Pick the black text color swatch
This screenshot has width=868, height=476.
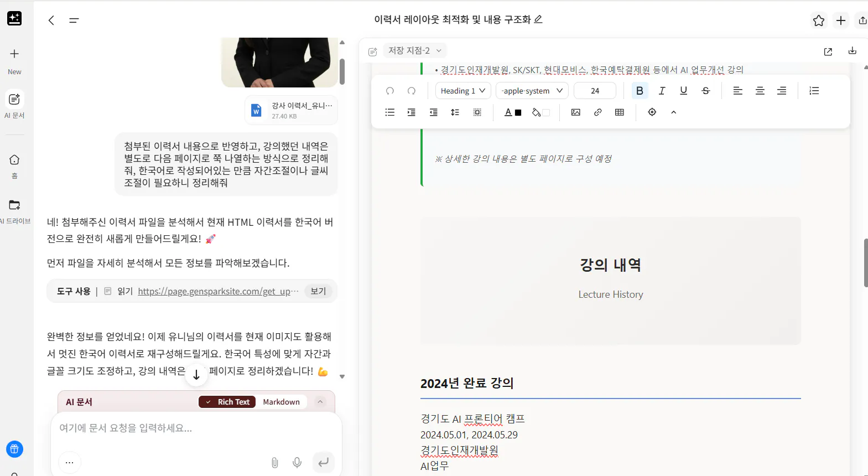click(518, 113)
